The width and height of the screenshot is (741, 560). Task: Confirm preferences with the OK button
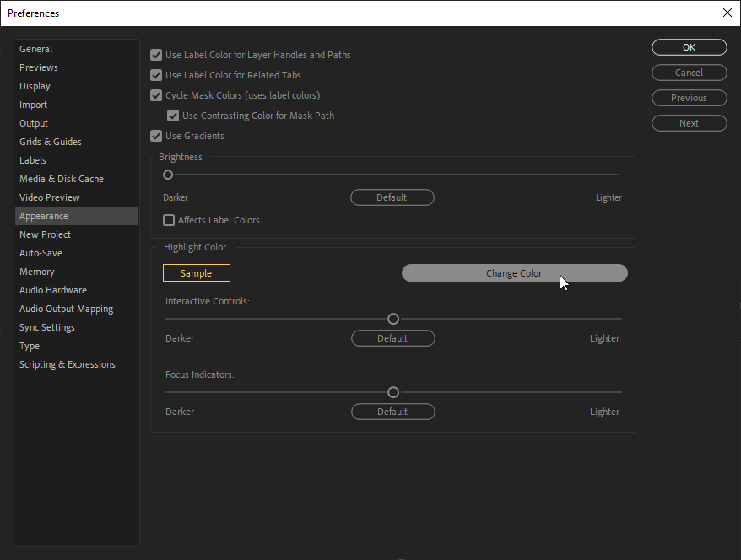[689, 47]
